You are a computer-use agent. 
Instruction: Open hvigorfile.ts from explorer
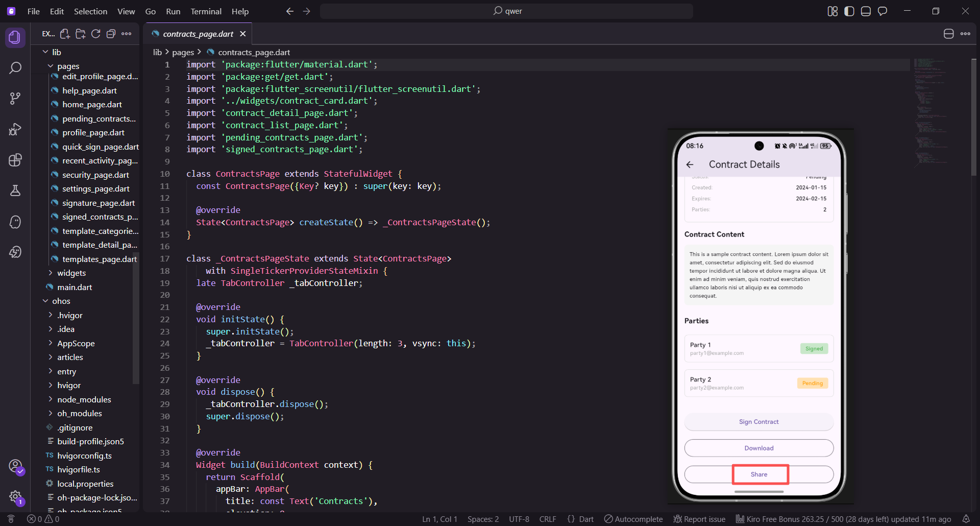pyautogui.click(x=79, y=470)
